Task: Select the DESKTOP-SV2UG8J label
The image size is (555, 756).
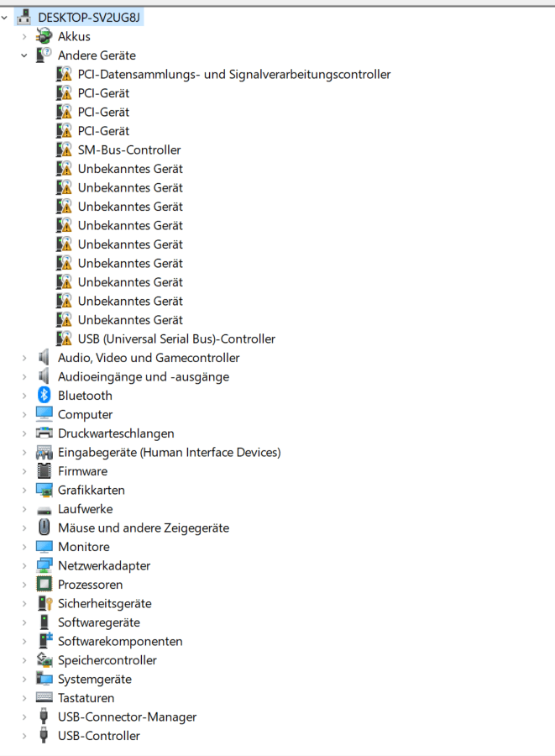Action: [x=89, y=18]
